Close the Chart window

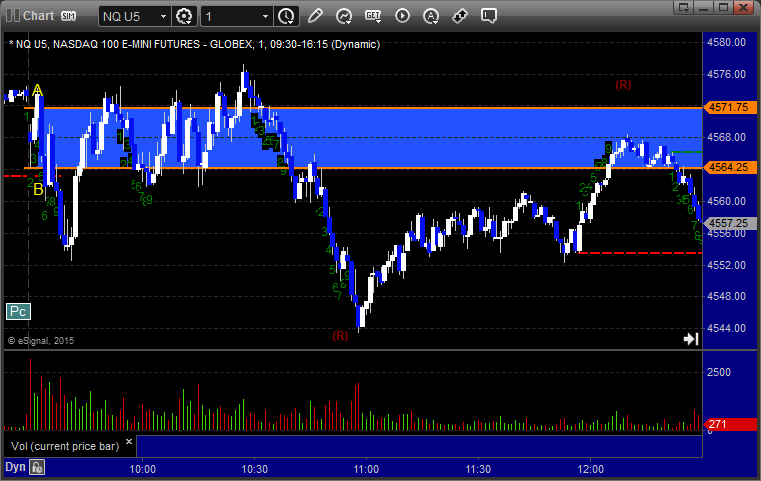tap(743, 7)
